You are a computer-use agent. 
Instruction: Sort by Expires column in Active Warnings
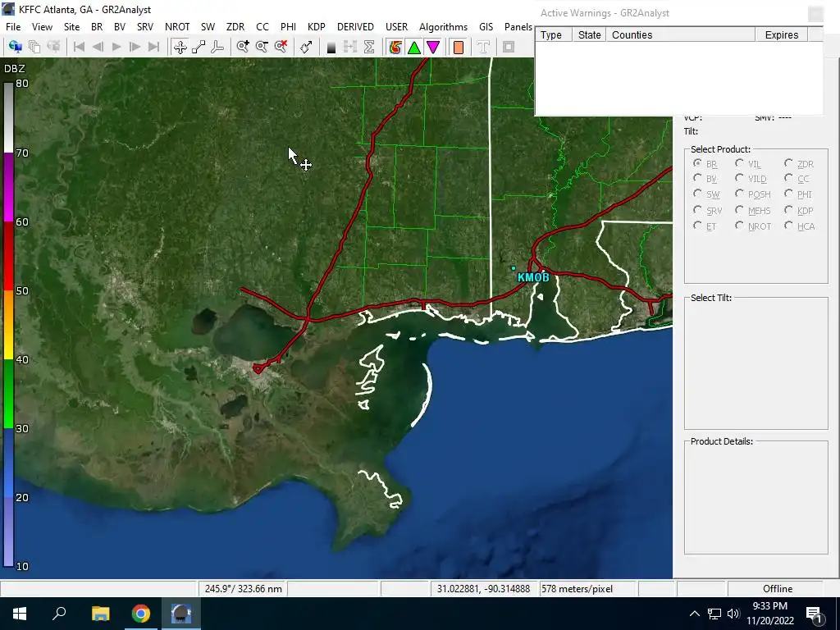click(781, 34)
